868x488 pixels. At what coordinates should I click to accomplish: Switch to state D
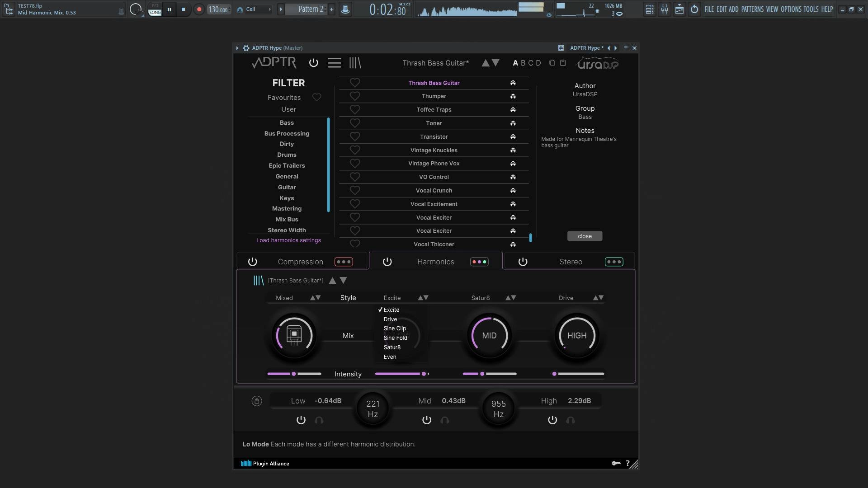(538, 63)
